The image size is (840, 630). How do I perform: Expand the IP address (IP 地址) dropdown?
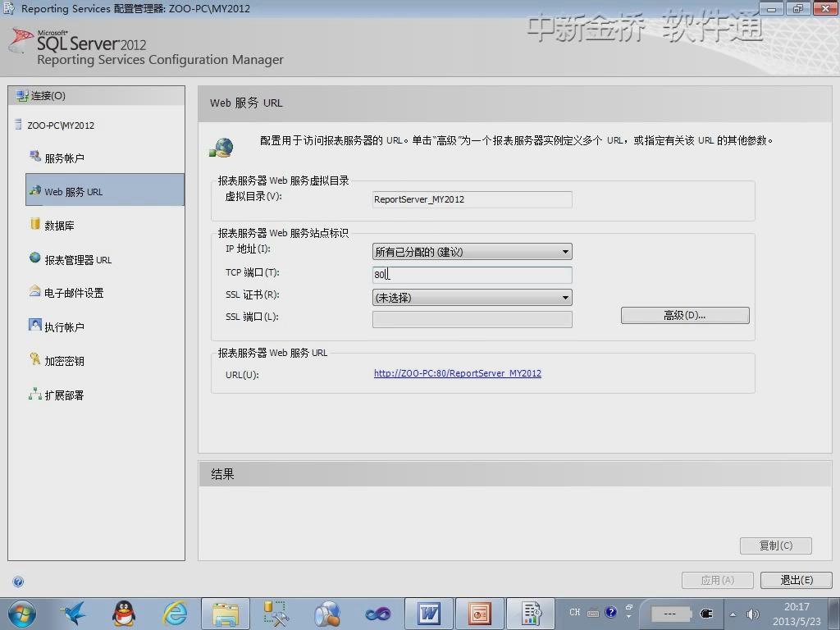565,252
